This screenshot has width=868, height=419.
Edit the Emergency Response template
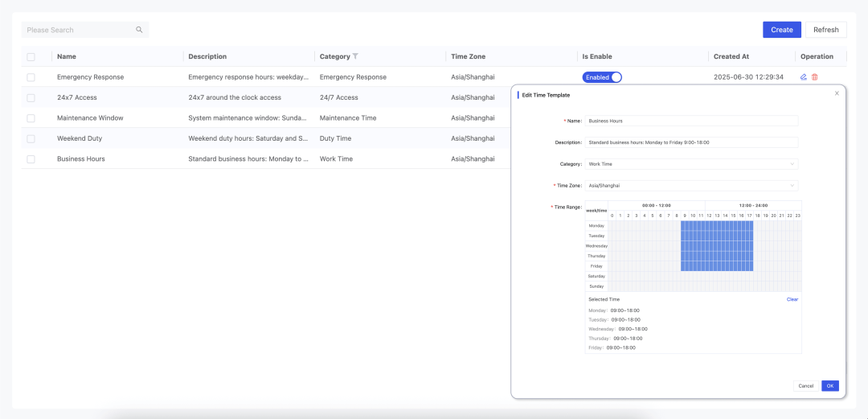click(x=804, y=77)
